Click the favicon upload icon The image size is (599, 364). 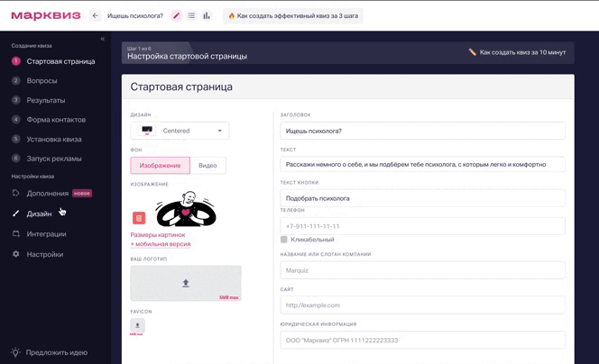pos(137,325)
